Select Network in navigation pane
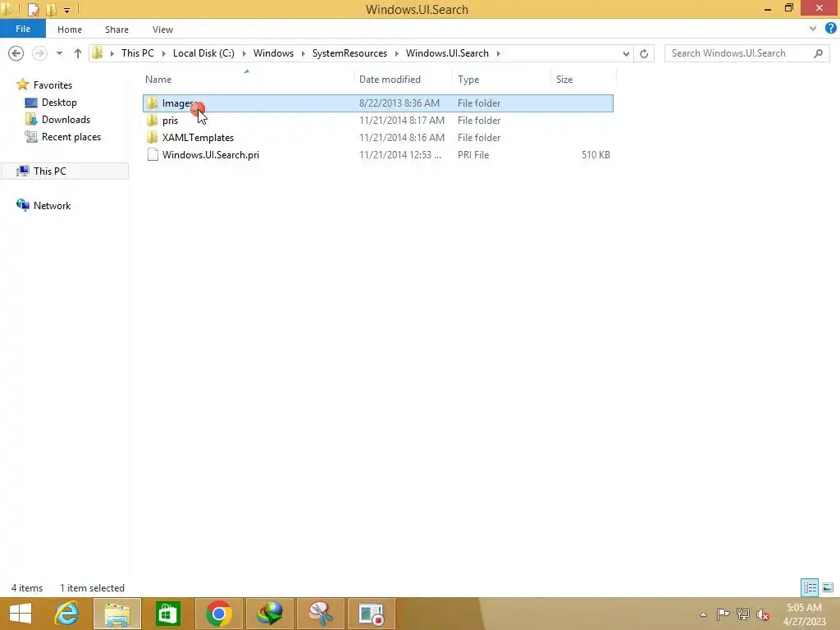 pyautogui.click(x=52, y=206)
